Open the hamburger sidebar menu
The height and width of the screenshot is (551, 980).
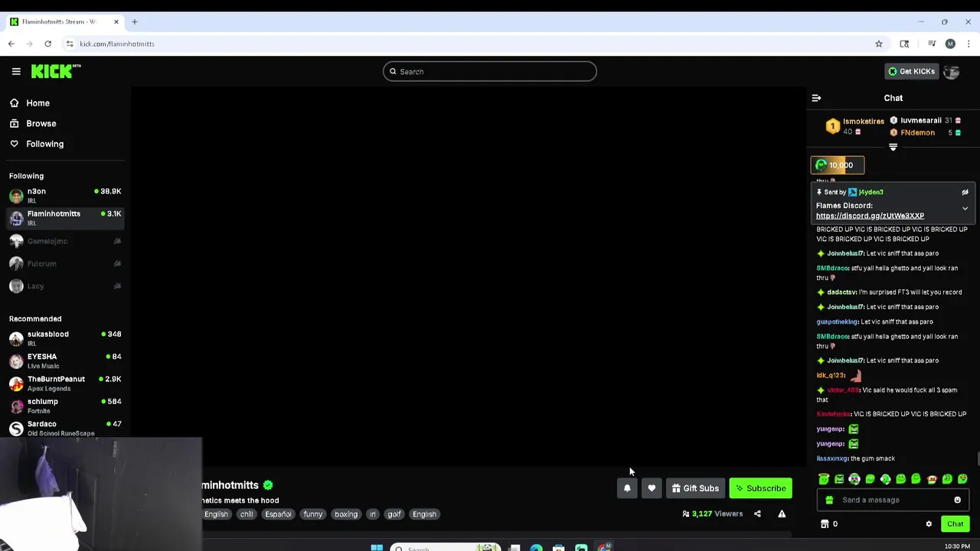[x=16, y=71]
